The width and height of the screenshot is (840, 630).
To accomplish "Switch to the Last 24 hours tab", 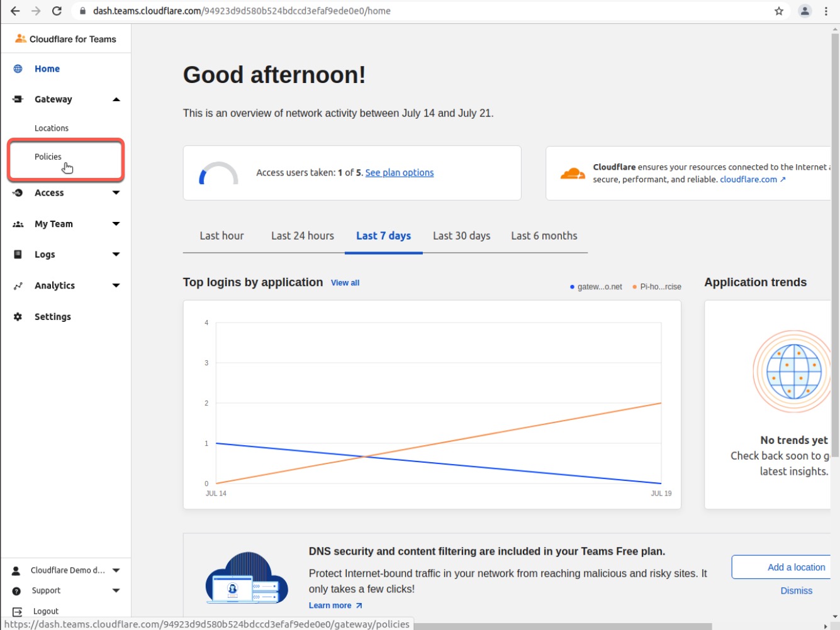I will pyautogui.click(x=303, y=236).
